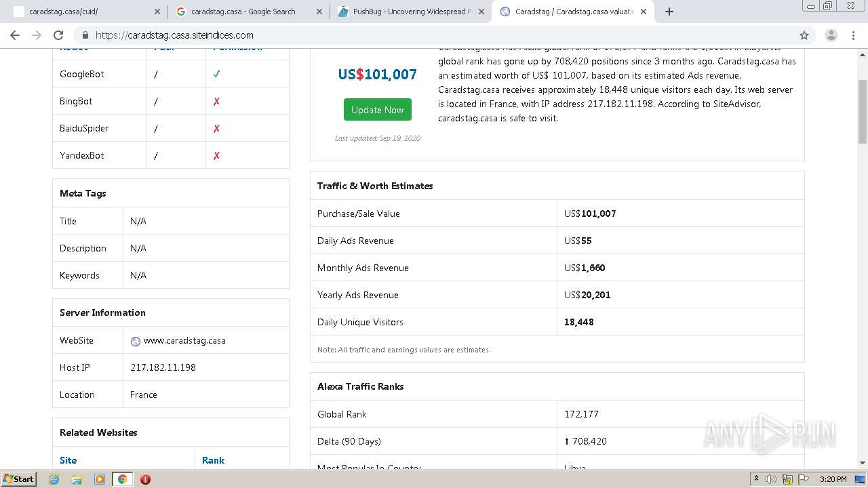Reload the current page
Screen dimensions: 868x488
(x=58, y=35)
